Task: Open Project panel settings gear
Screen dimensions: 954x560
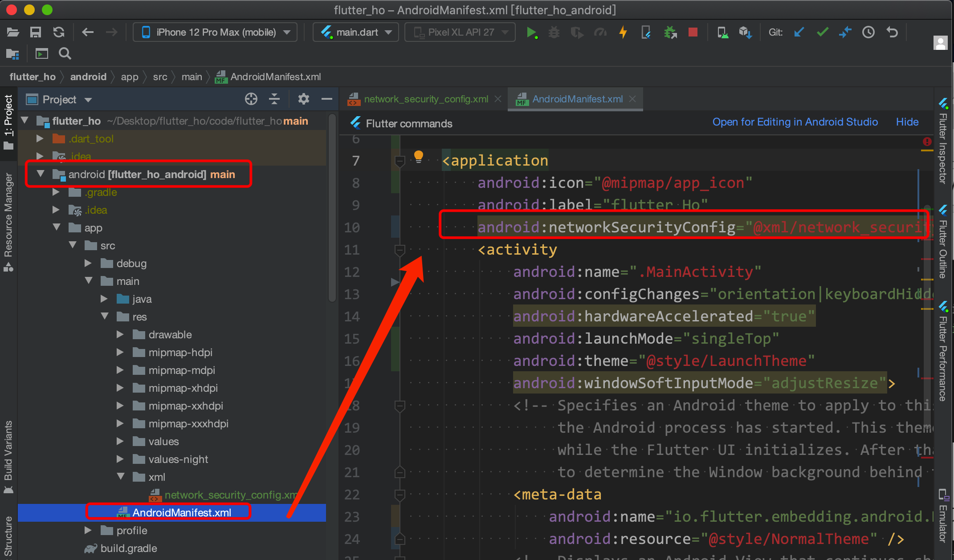Action: point(304,99)
